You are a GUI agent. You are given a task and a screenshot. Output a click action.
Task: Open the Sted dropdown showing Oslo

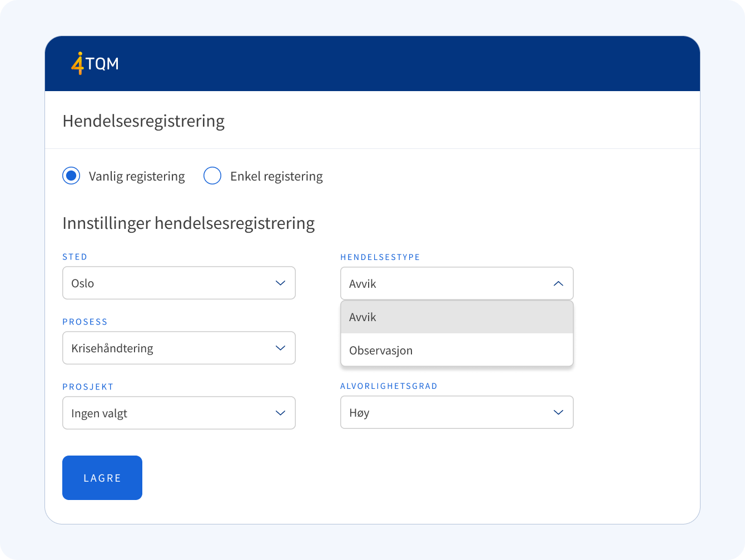(x=179, y=283)
